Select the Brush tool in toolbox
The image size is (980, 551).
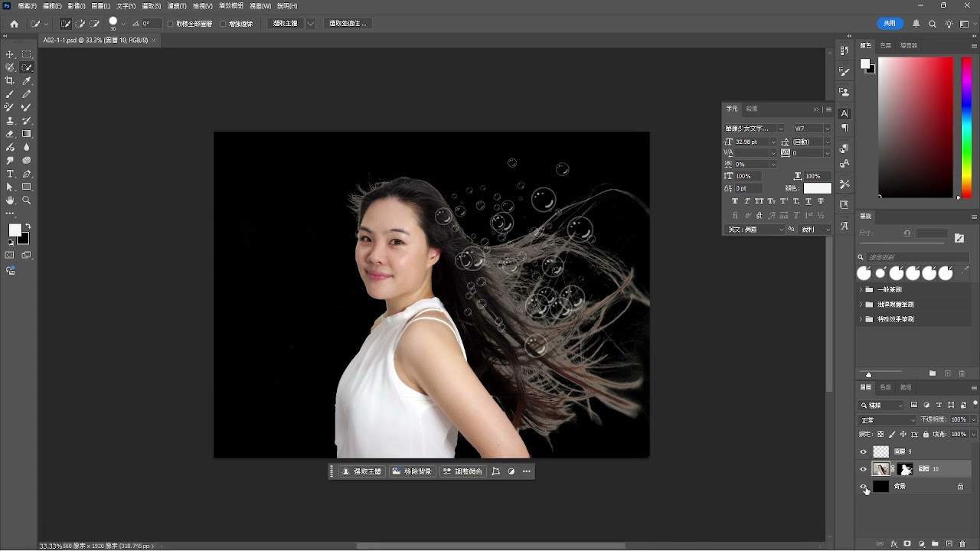point(10,94)
